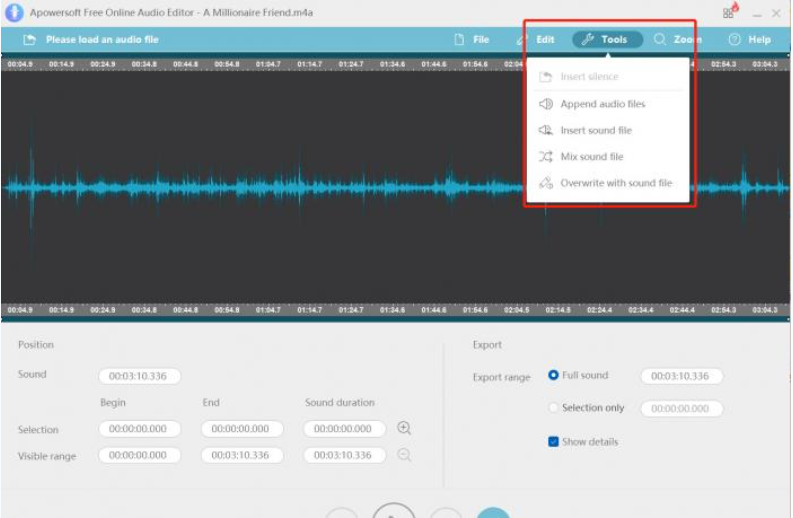The width and height of the screenshot is (793, 518).
Task: Click the Overwrite with sound file icon
Action: [x=546, y=183]
